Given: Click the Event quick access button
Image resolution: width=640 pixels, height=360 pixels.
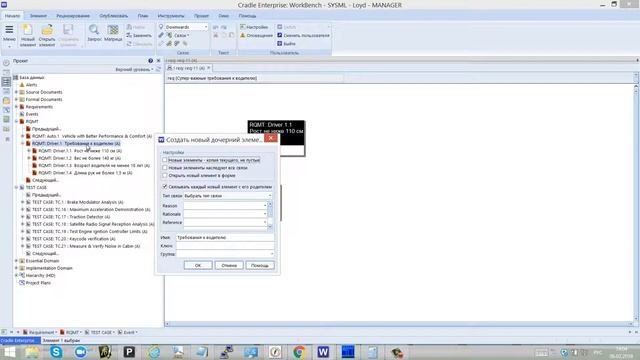Looking at the screenshot, I should coord(128,332).
